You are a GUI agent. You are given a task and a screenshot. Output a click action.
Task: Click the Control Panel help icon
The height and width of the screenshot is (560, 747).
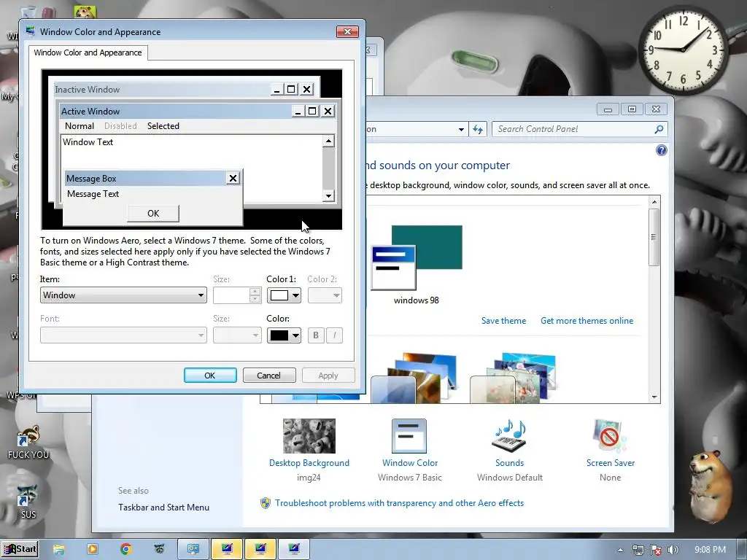click(661, 150)
